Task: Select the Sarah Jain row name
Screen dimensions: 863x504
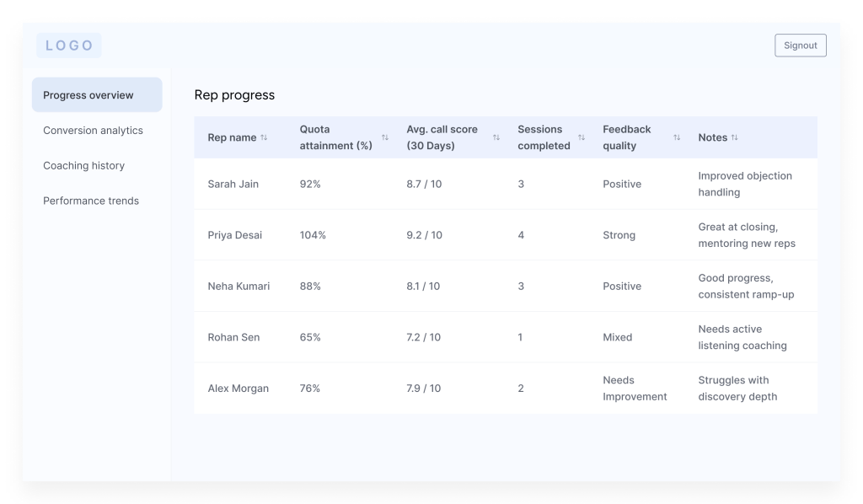Action: click(x=233, y=184)
